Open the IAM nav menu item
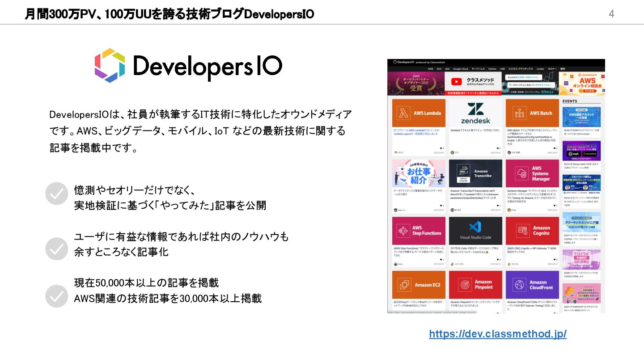Image resolution: width=644 pixels, height=362 pixels. pyautogui.click(x=447, y=69)
